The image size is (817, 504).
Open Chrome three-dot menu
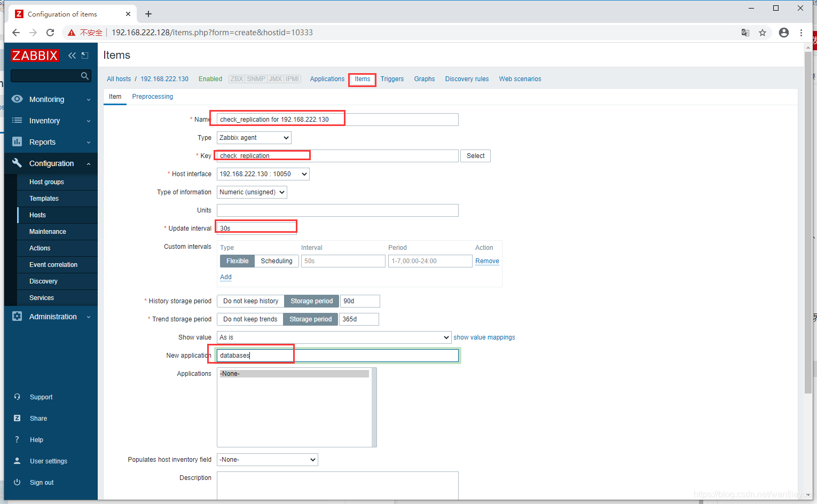coord(801,33)
